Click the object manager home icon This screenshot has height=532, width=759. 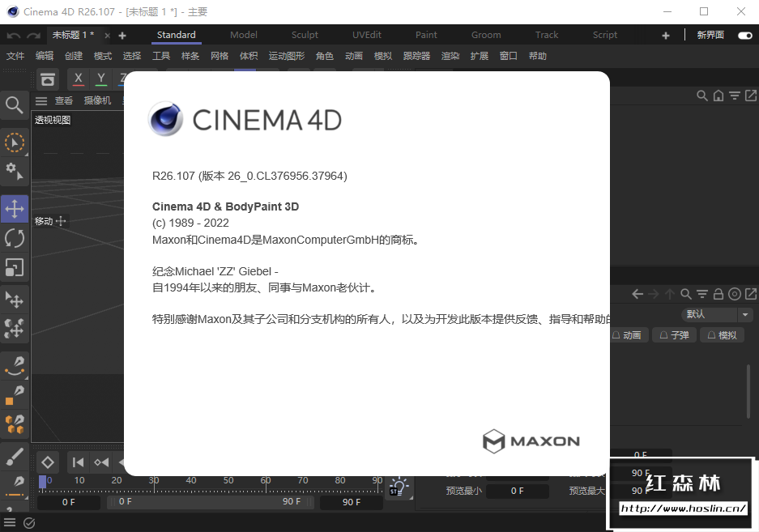click(718, 96)
